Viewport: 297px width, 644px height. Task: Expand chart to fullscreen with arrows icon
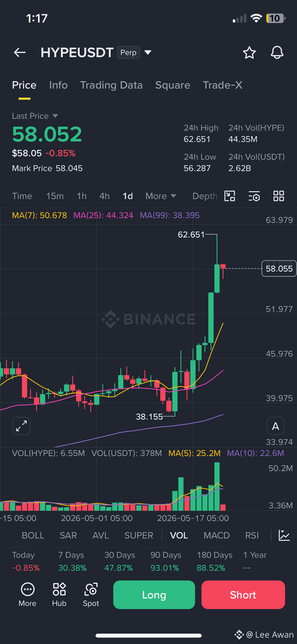(x=22, y=426)
